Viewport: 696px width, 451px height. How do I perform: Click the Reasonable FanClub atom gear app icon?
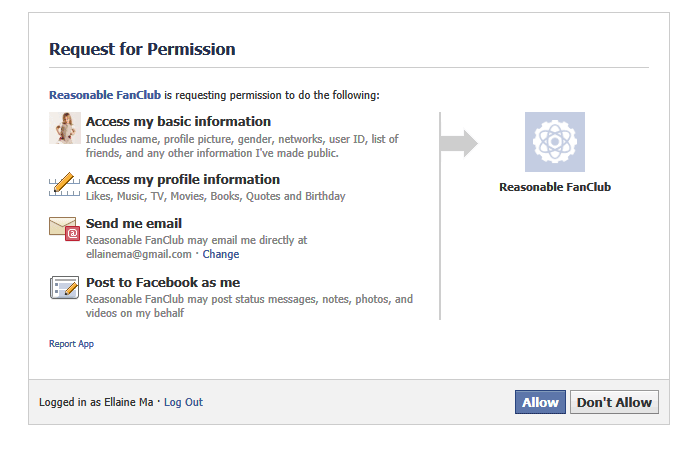[555, 142]
